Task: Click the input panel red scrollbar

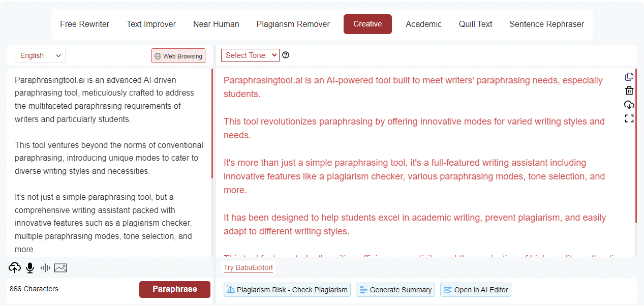Action: click(212, 124)
